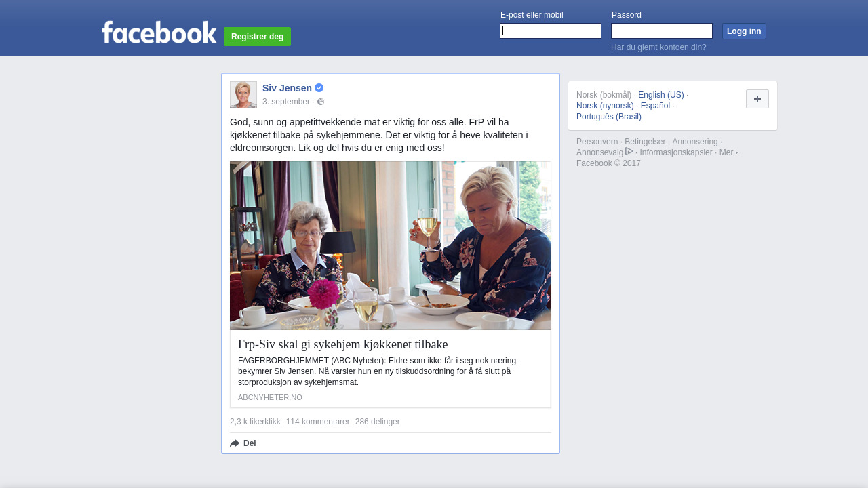Open the 3. september post timestamp
This screenshot has width=868, height=488.
[286, 102]
